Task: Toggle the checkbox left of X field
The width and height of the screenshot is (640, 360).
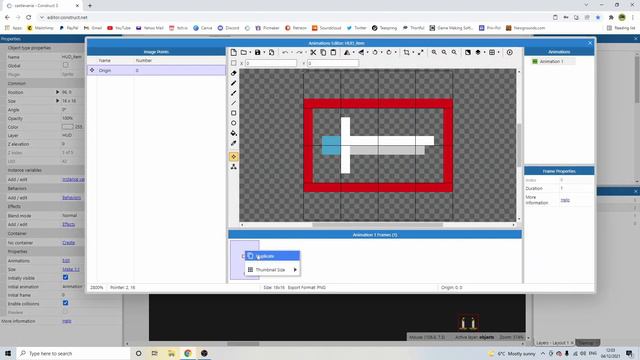Action: 233,63
